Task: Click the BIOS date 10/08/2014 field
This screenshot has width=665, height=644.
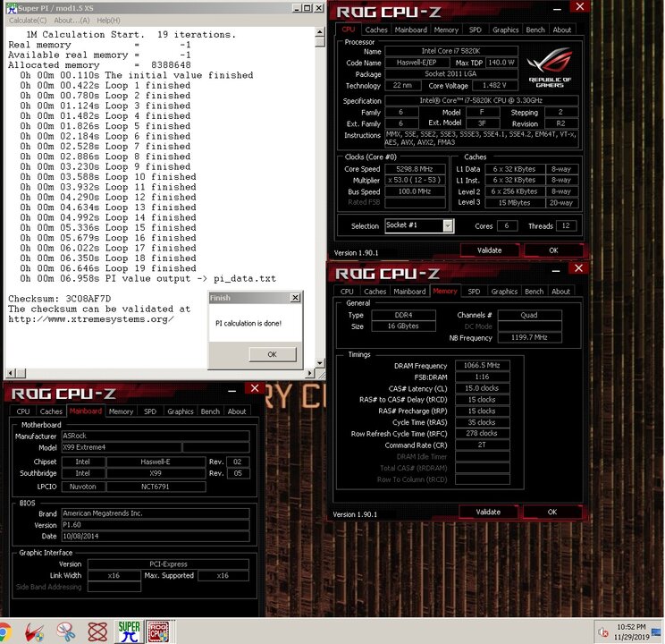Action: 156,536
